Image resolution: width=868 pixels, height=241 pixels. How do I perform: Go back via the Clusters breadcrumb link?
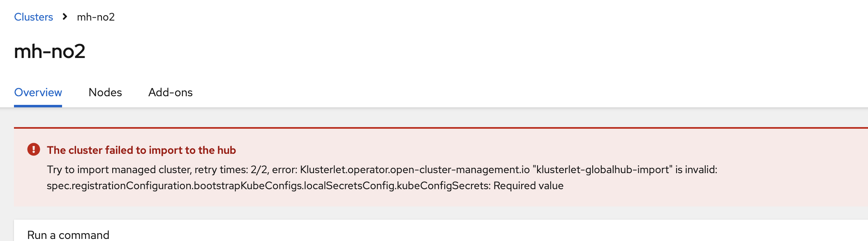click(x=33, y=17)
